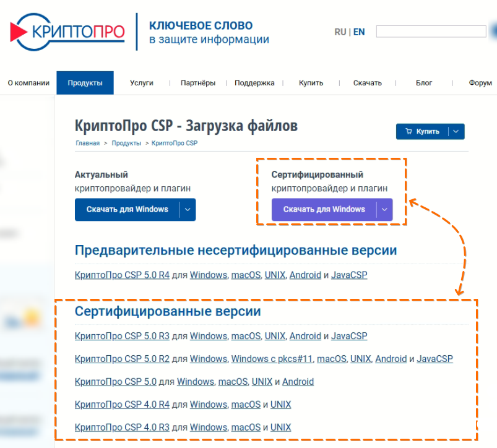Select UNIX for КриптоПро CSP 5.0 R3
This screenshot has height=448, width=497.
click(x=275, y=336)
